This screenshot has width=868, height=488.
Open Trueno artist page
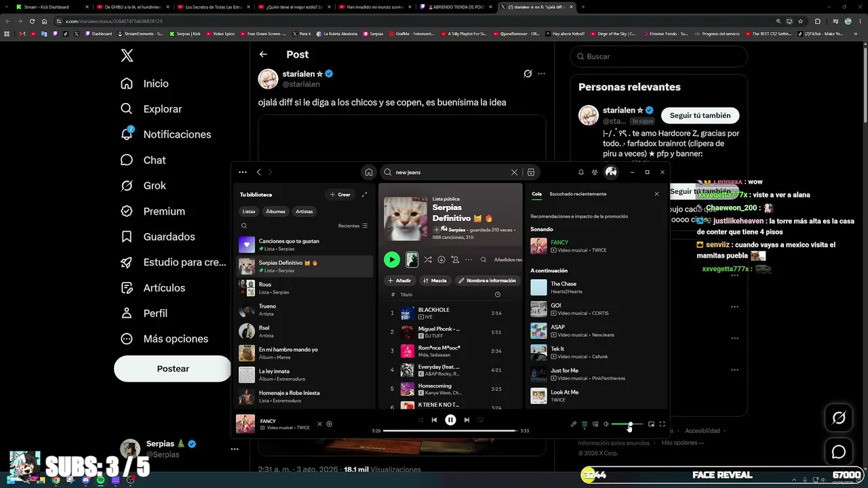coord(304,310)
